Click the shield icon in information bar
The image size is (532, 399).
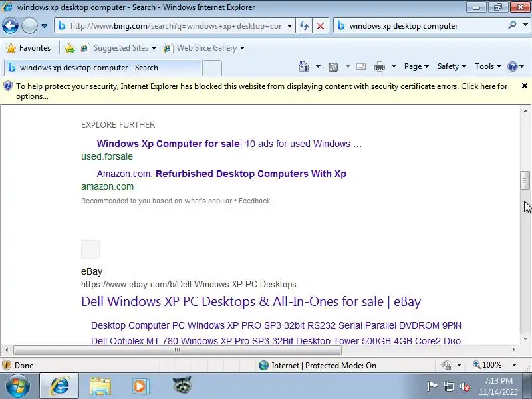(8, 86)
